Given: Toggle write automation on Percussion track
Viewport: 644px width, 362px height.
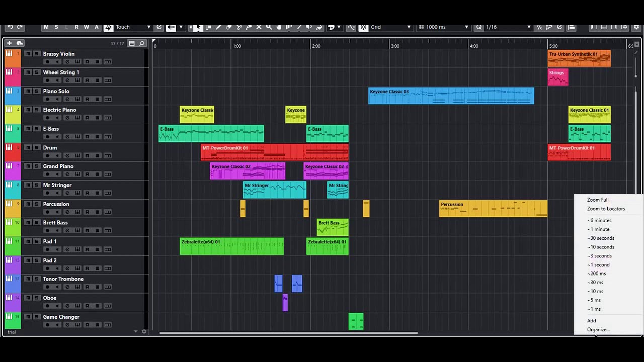Looking at the screenshot, I should point(97,212).
